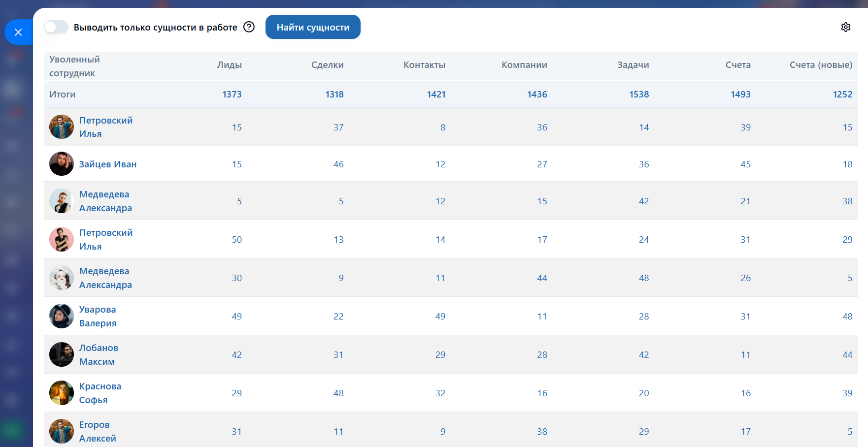Open Краснова Софья new invoices count 39
868x447 pixels.
(847, 393)
